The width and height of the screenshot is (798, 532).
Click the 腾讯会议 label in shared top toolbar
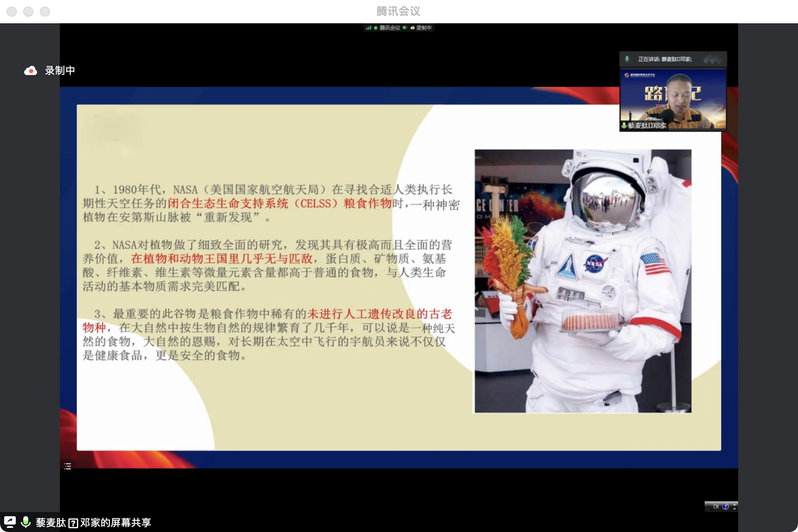[x=389, y=28]
